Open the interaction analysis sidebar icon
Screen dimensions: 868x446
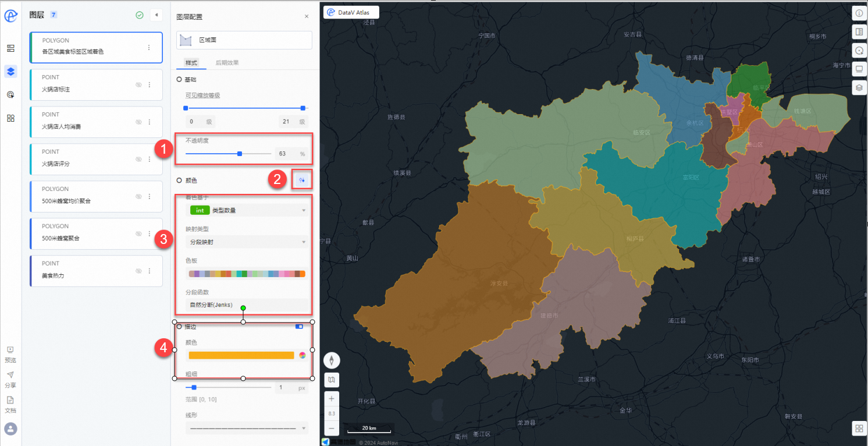(10, 94)
